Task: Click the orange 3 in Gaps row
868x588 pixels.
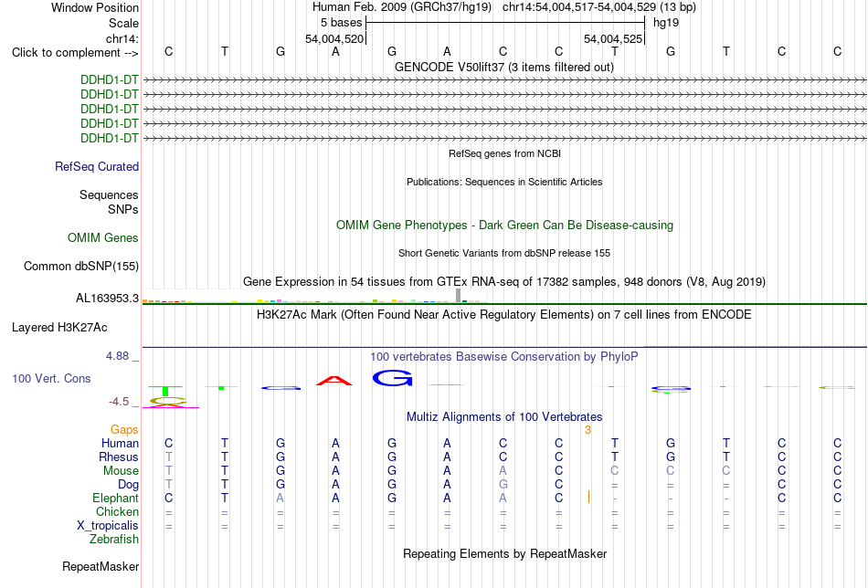Action: click(x=587, y=430)
